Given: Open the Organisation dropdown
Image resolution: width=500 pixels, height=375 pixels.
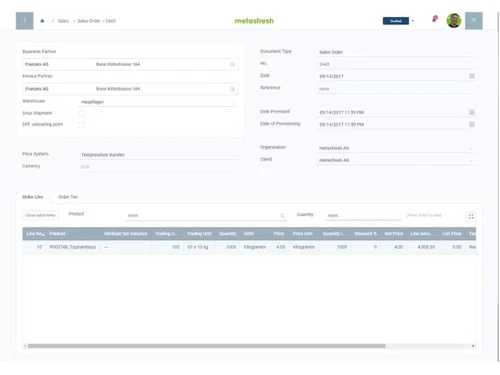Looking at the screenshot, I should click(396, 148).
